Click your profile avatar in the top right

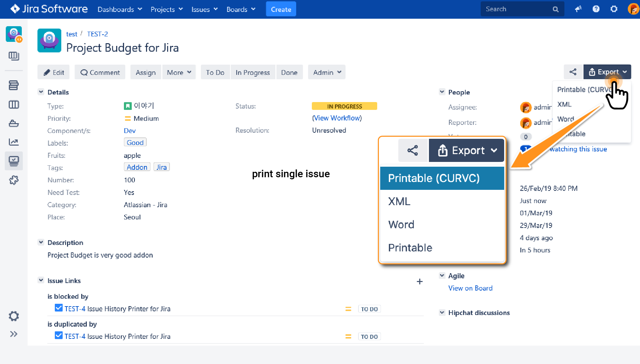point(633,9)
